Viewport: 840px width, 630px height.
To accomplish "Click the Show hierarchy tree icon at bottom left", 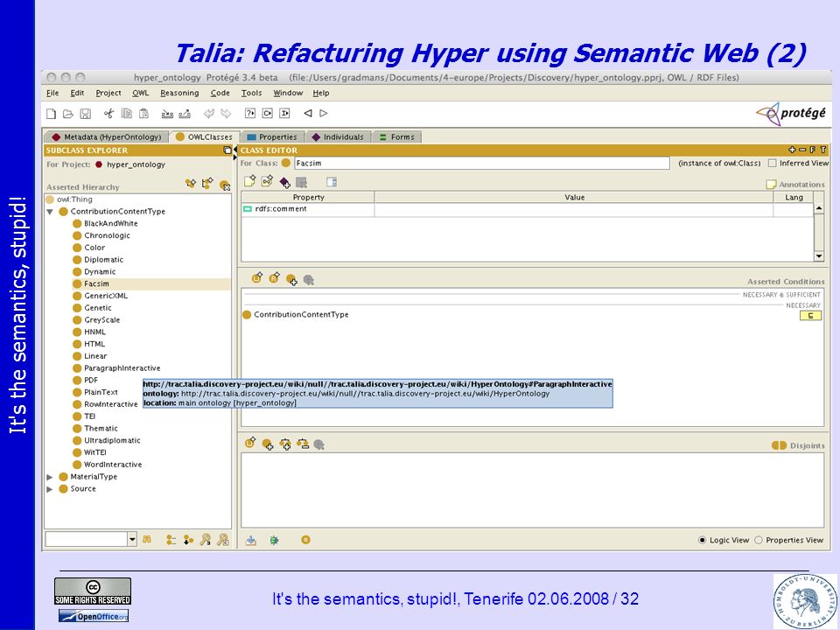I will (x=171, y=540).
